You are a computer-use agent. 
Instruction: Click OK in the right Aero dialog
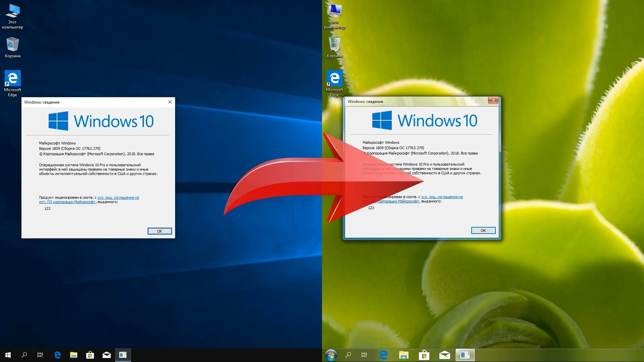483,230
